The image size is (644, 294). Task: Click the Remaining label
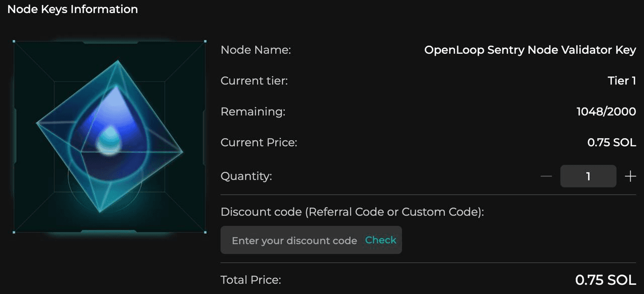coord(253,112)
